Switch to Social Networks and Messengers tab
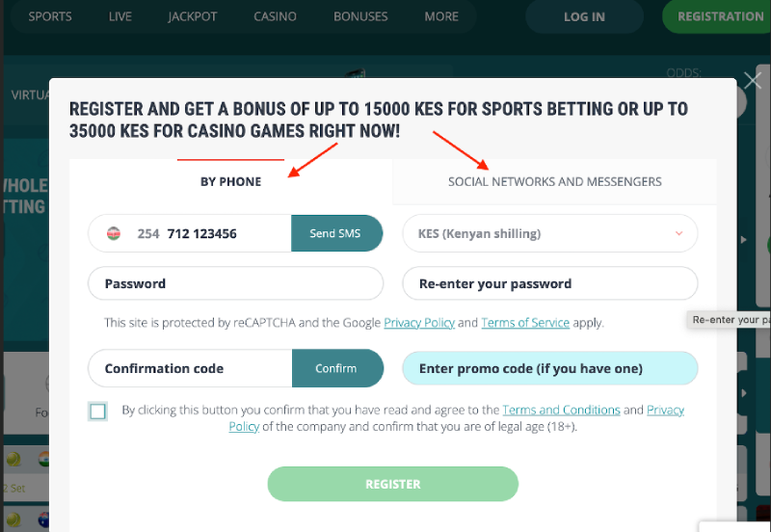This screenshot has width=771, height=532. click(555, 181)
